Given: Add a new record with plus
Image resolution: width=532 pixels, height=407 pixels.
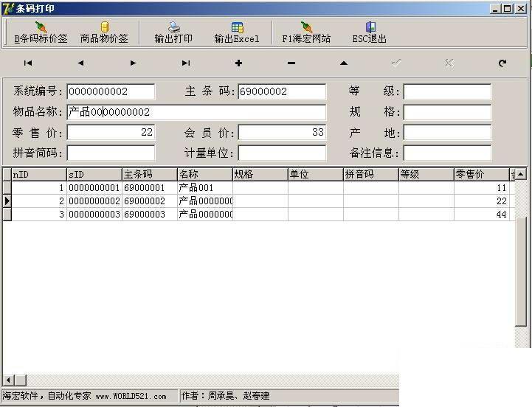Looking at the screenshot, I should 238,63.
